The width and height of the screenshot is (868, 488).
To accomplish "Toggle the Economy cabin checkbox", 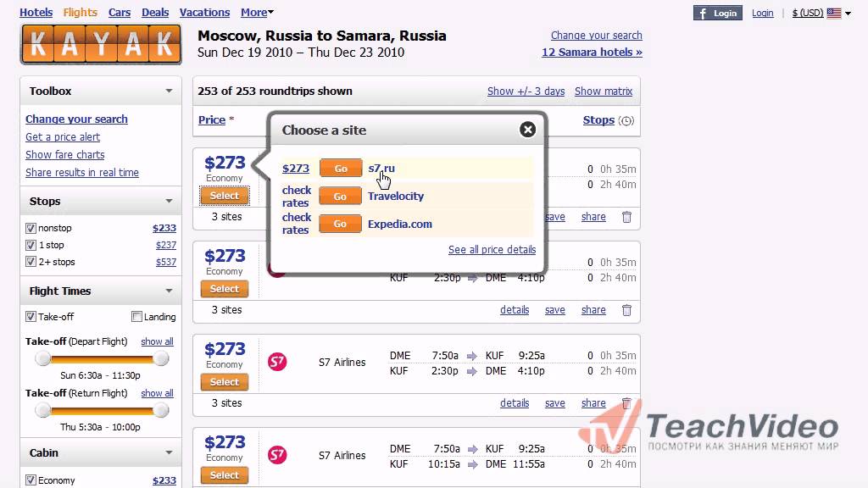I will coord(31,480).
